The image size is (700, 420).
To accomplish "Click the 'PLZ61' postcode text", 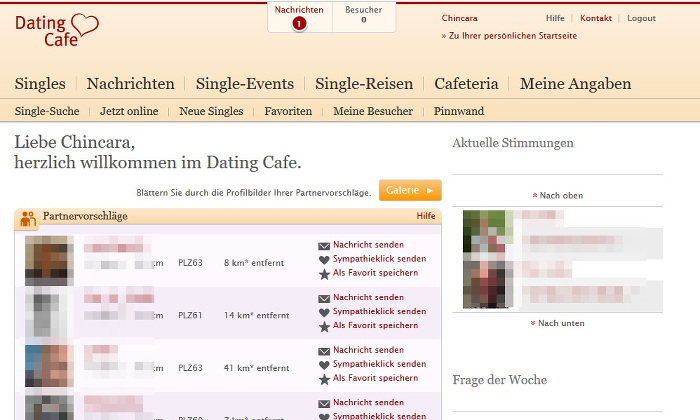I will [190, 316].
